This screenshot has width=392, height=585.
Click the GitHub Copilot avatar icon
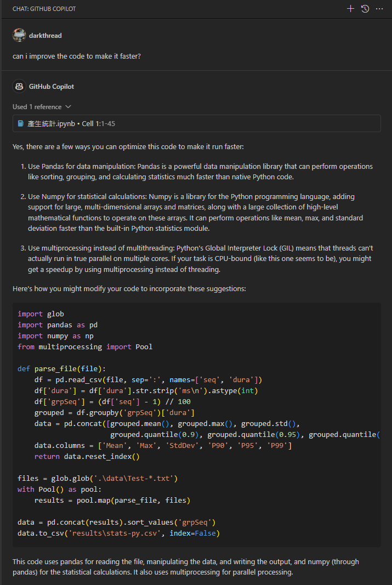[x=19, y=87]
